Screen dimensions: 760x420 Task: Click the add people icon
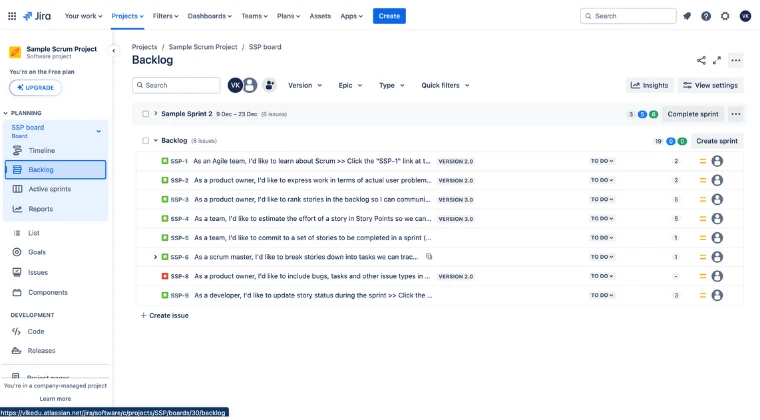[x=269, y=85]
